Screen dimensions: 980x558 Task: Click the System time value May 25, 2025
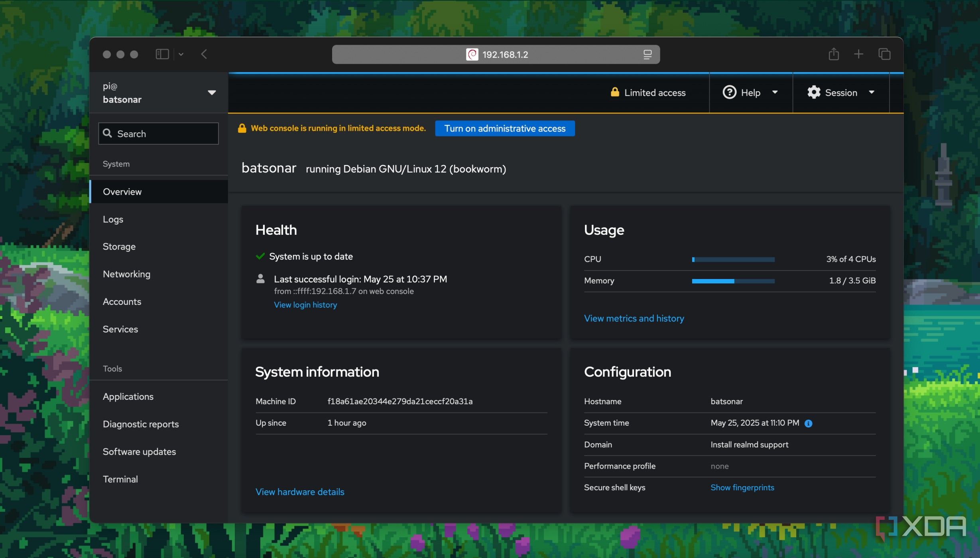coord(754,423)
